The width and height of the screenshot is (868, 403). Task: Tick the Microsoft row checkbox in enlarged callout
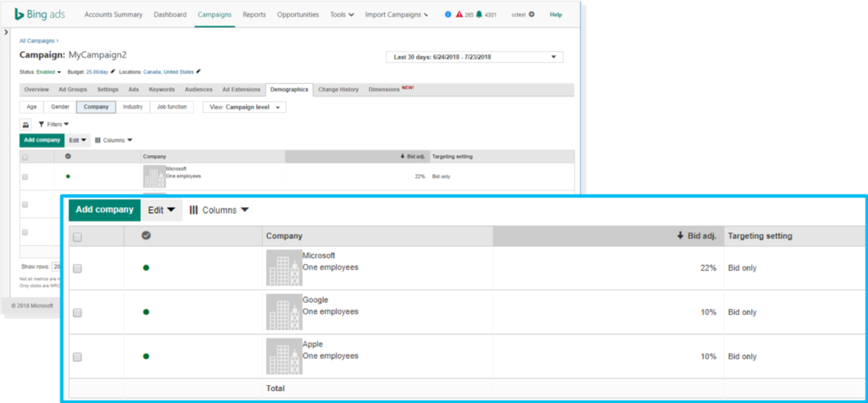[77, 268]
